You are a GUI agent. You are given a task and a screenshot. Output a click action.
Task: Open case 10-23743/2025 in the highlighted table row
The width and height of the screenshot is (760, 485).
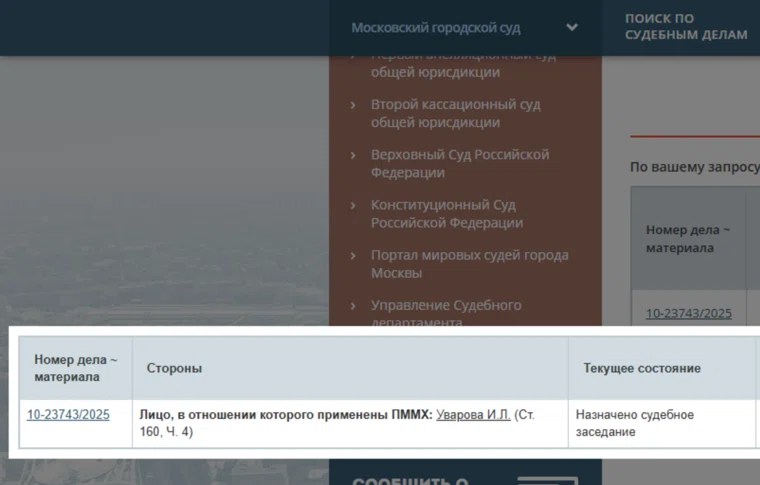pyautogui.click(x=68, y=414)
